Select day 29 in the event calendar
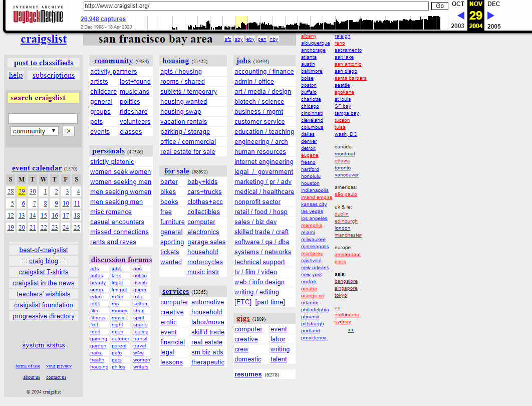Screen dimensions: 532x406 [22, 191]
